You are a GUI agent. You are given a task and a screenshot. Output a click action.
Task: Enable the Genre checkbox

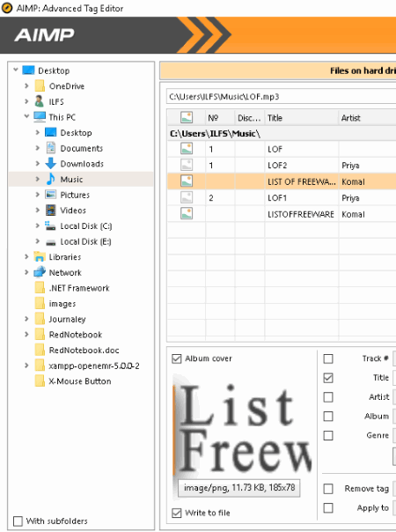tap(328, 435)
